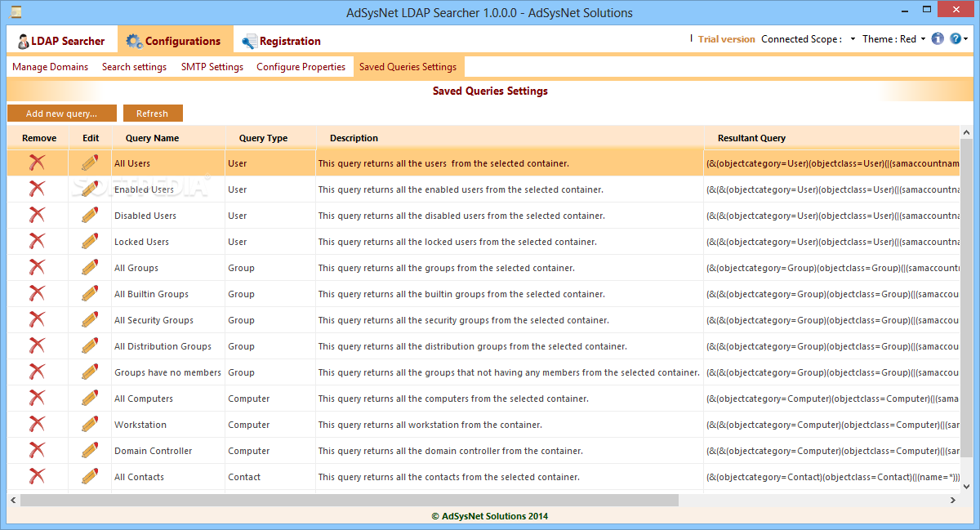Click the Add new query button
This screenshot has width=980, height=530.
(62, 114)
